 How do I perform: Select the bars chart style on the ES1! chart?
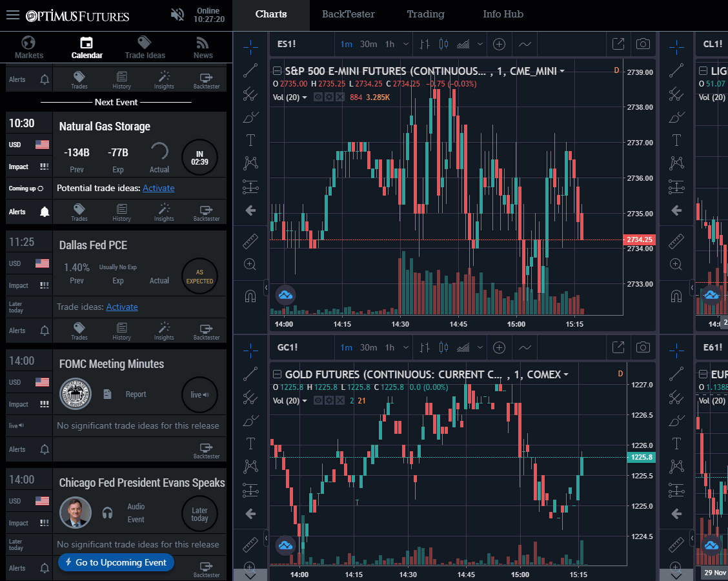[425, 44]
